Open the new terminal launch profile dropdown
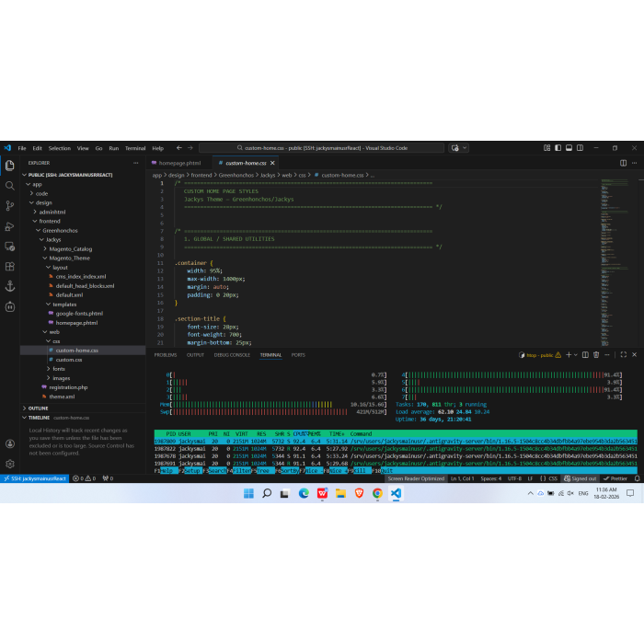 576,354
